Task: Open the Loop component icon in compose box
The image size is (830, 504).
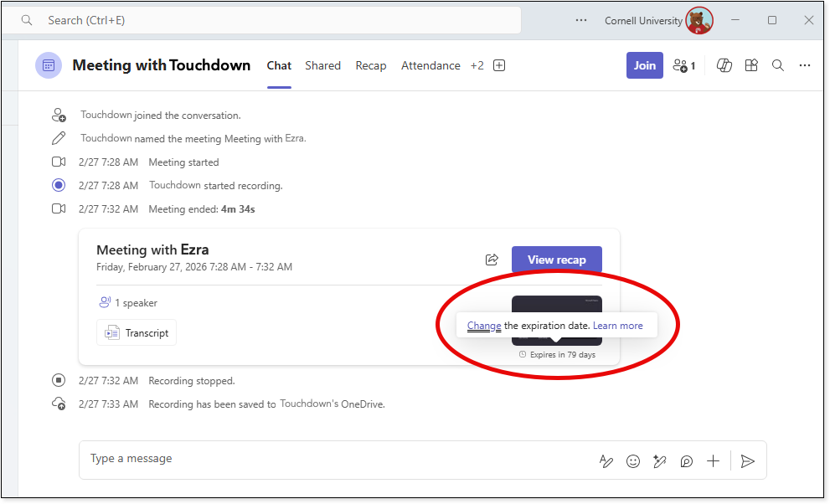Action: [x=687, y=460]
